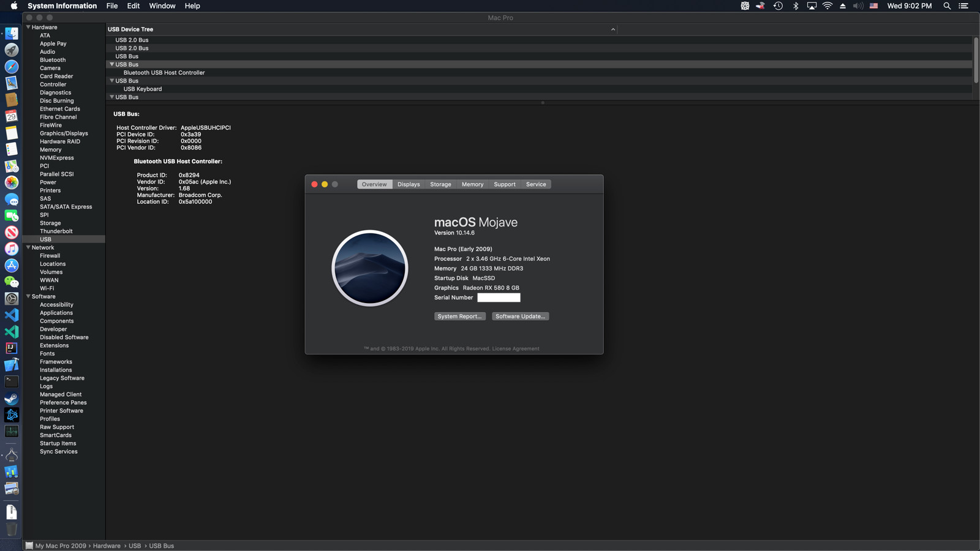The image size is (980, 551).
Task: Launch Terminal from the dock
Action: pos(12,381)
